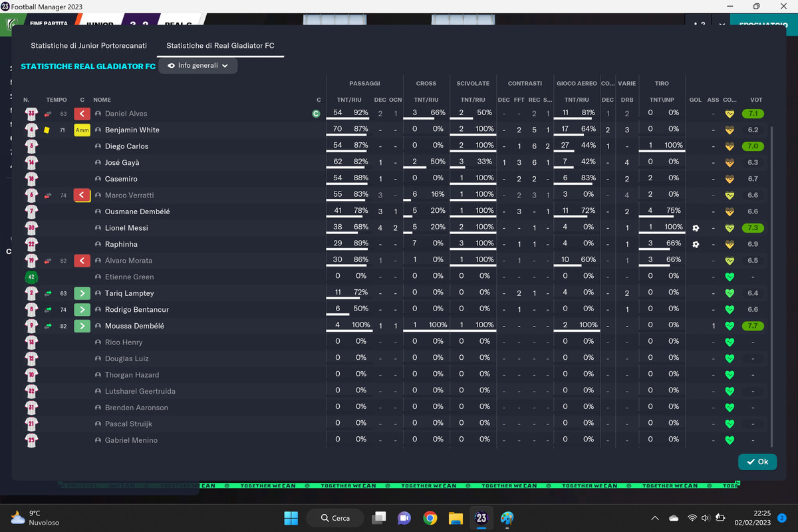Sort by the VOT column header

756,100
